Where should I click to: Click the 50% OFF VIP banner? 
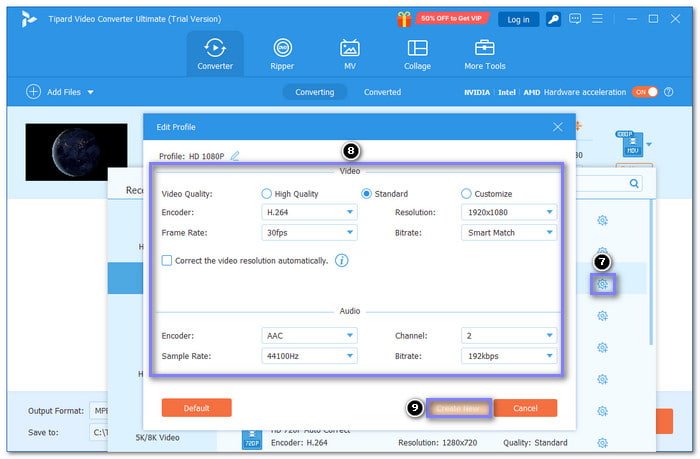coord(451,18)
